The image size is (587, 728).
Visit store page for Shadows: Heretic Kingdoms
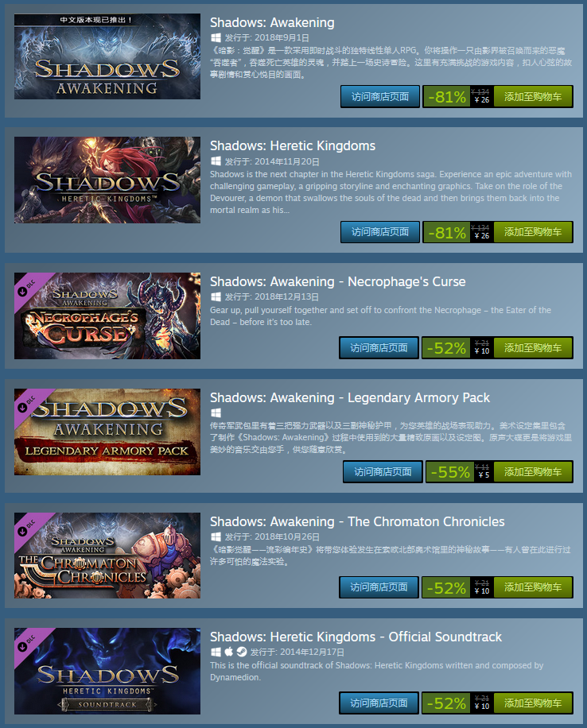[x=380, y=232]
